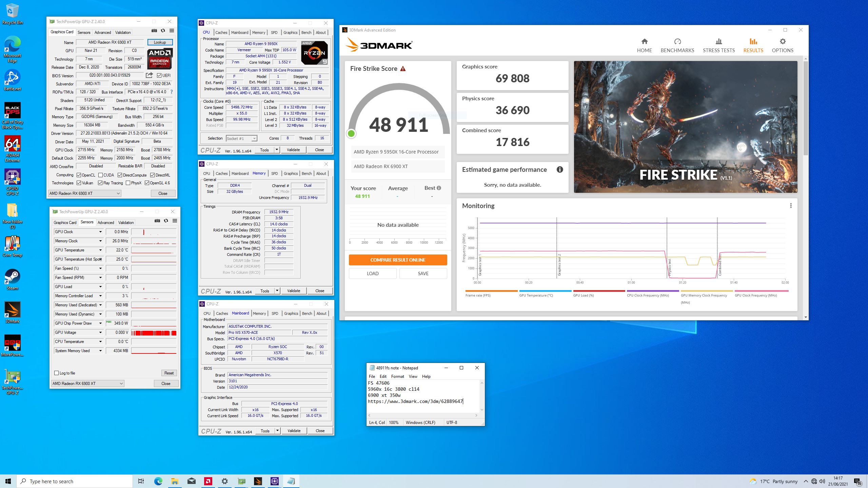The height and width of the screenshot is (488, 868).
Task: Select Steam desktop icon
Action: (x=12, y=280)
